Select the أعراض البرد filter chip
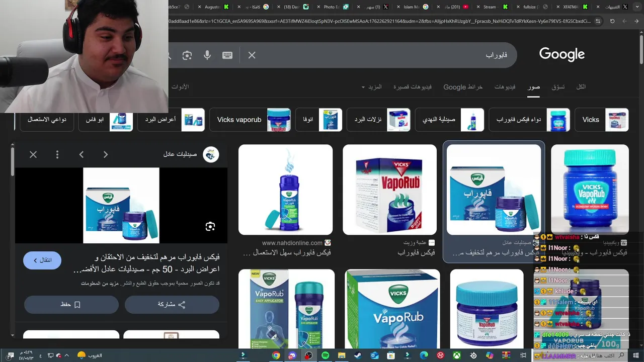The height and width of the screenshot is (362, 644). coord(171,120)
